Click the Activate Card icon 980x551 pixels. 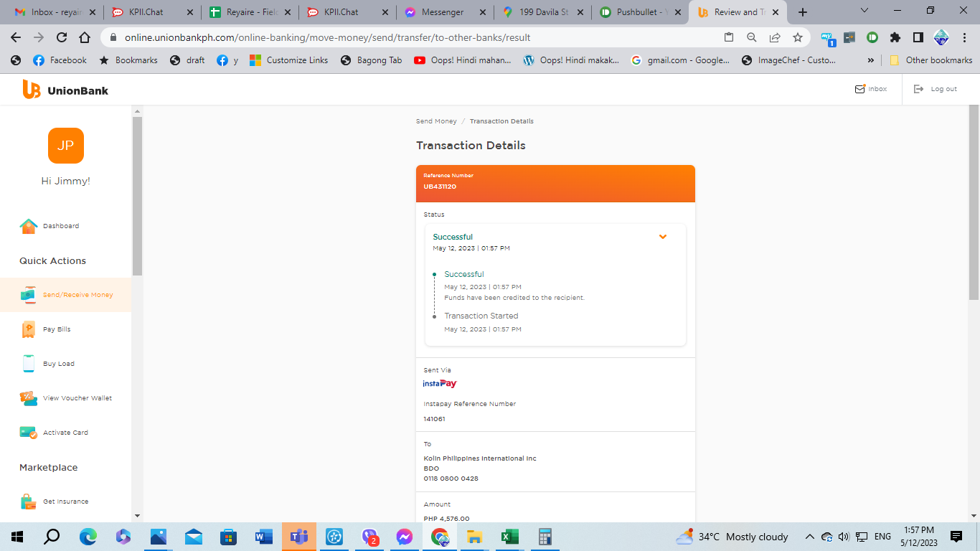click(29, 433)
